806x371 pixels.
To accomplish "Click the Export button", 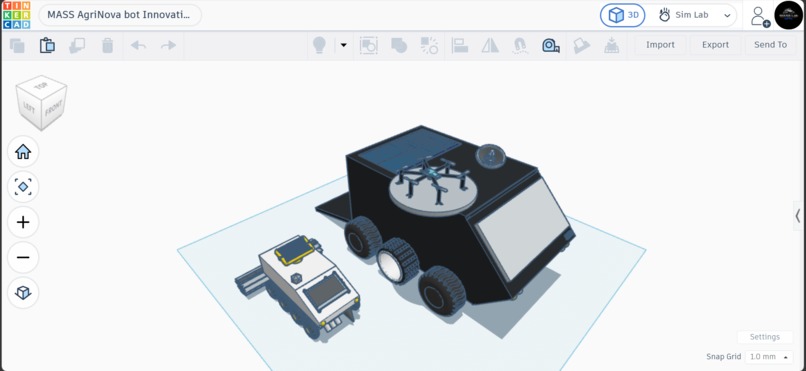I will [x=715, y=45].
